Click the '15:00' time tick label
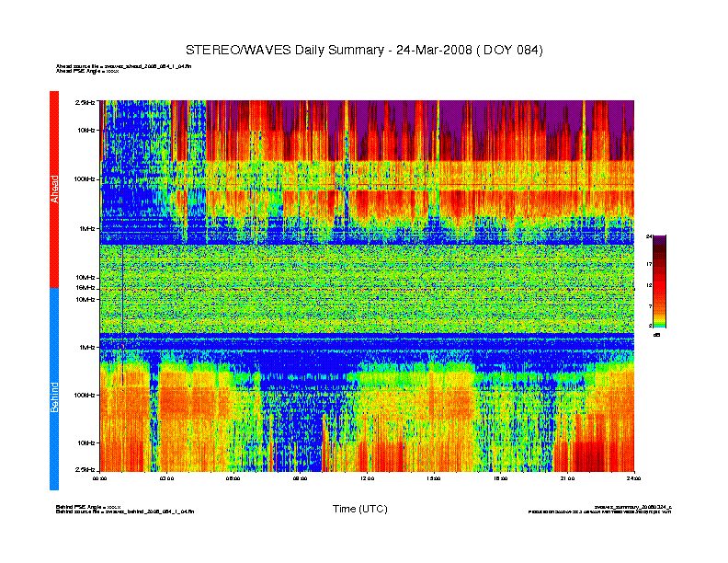 tap(434, 478)
